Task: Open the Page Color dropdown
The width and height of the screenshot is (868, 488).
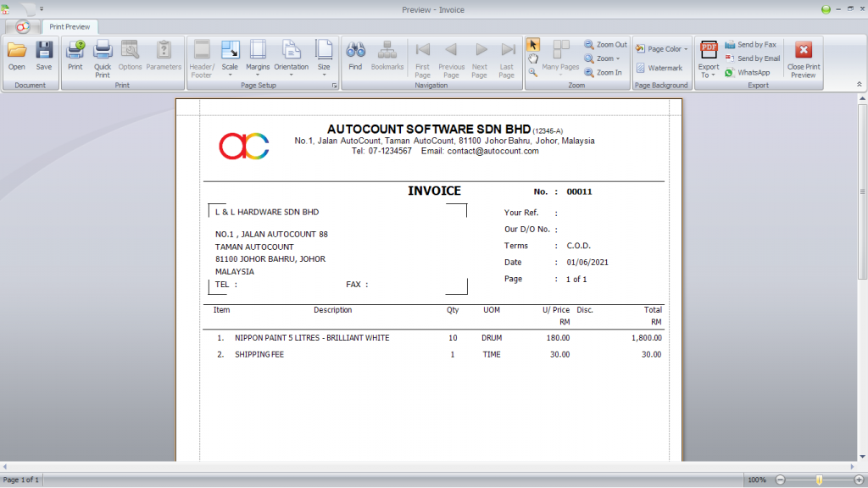Action: pyautogui.click(x=661, y=48)
